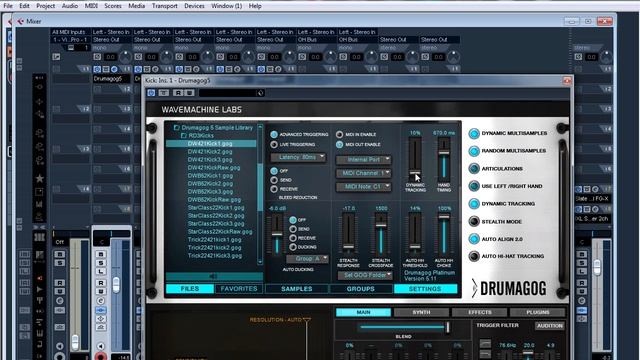640x360 pixels.
Task: Click the Auto Ducking level slider
Action: (277, 234)
